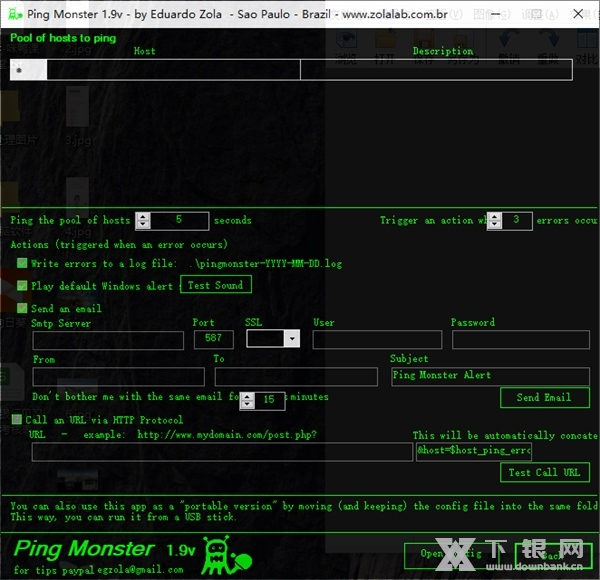The height and width of the screenshot is (580, 600).
Task: Click the Subject field Ping Monster Alert
Action: 491,376
